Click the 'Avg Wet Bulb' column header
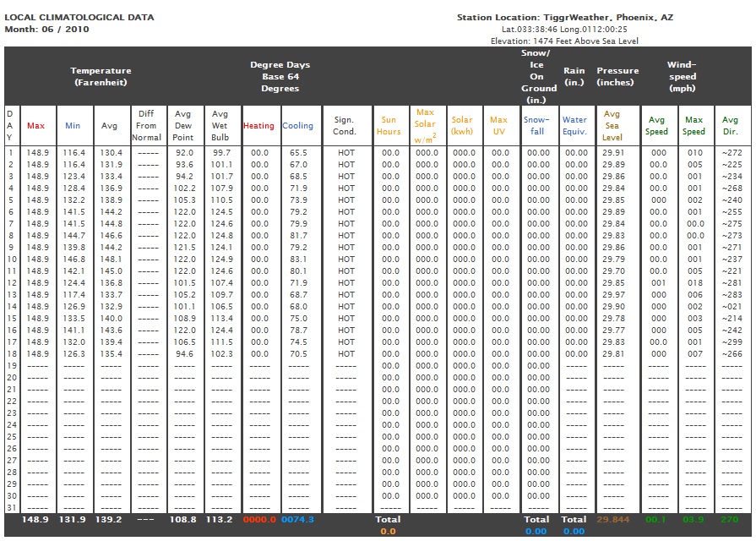The image size is (756, 541). [220, 125]
